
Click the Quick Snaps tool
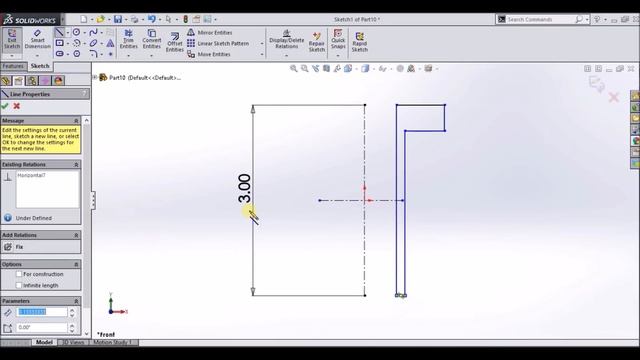pos(338,39)
